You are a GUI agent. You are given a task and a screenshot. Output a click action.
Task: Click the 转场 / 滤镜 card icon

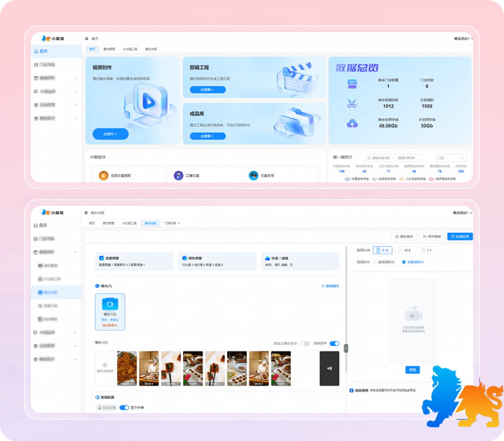(267, 257)
